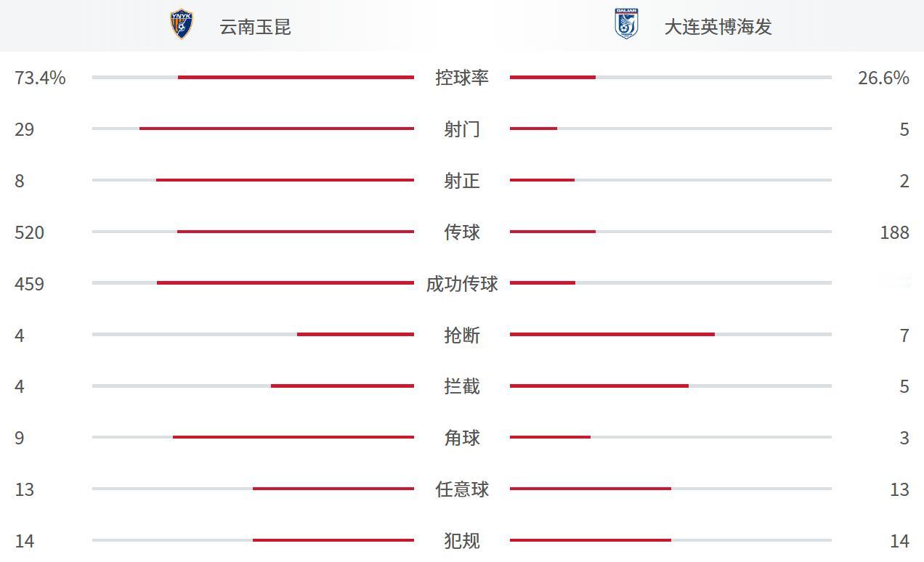924x562 pixels.
Task: Click the Dalian Yingbo Haifa team crest
Action: coord(625,24)
